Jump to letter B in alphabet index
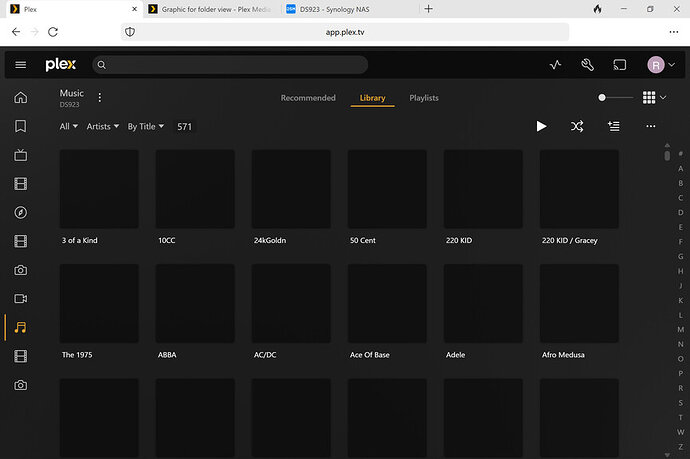This screenshot has height=459, width=690. click(x=680, y=183)
